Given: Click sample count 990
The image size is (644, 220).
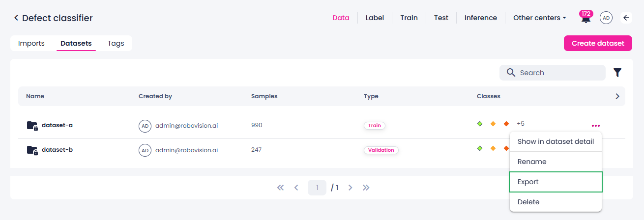Looking at the screenshot, I should pyautogui.click(x=257, y=125).
